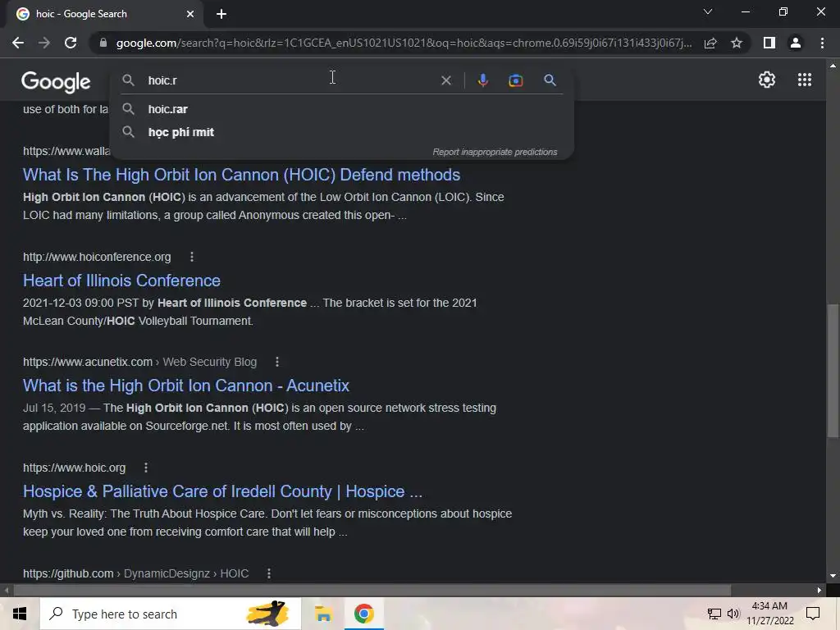Image resolution: width=840 pixels, height=630 pixels.
Task: Open Chrome side panel
Action: (769, 43)
